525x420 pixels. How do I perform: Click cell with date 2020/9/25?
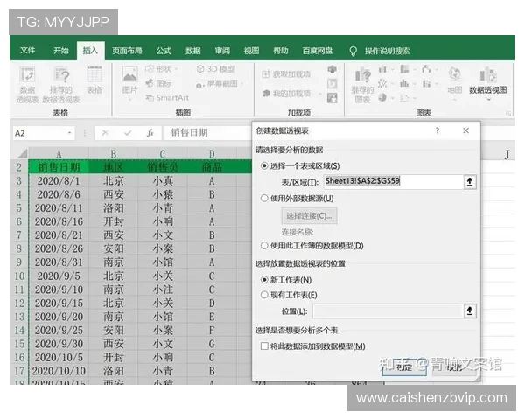pos(59,330)
